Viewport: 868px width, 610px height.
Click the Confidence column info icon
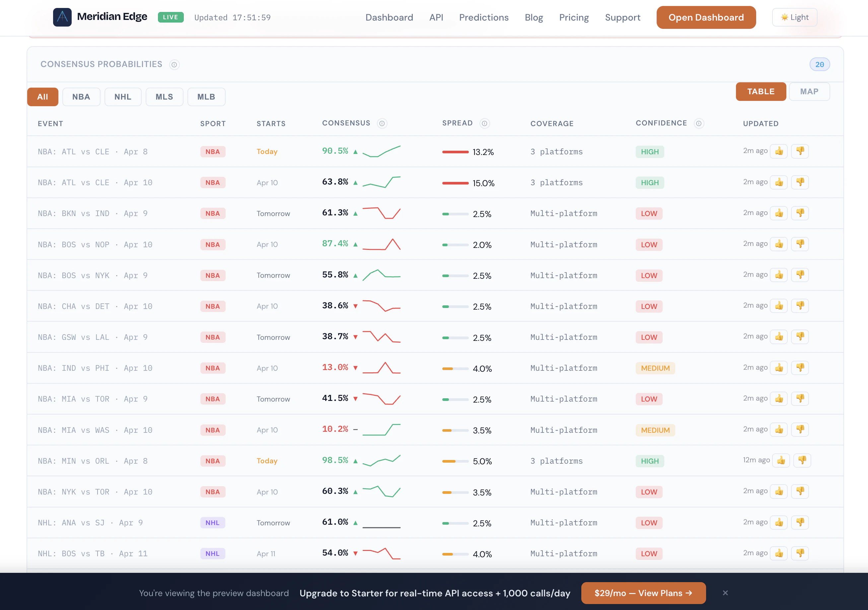(x=699, y=123)
